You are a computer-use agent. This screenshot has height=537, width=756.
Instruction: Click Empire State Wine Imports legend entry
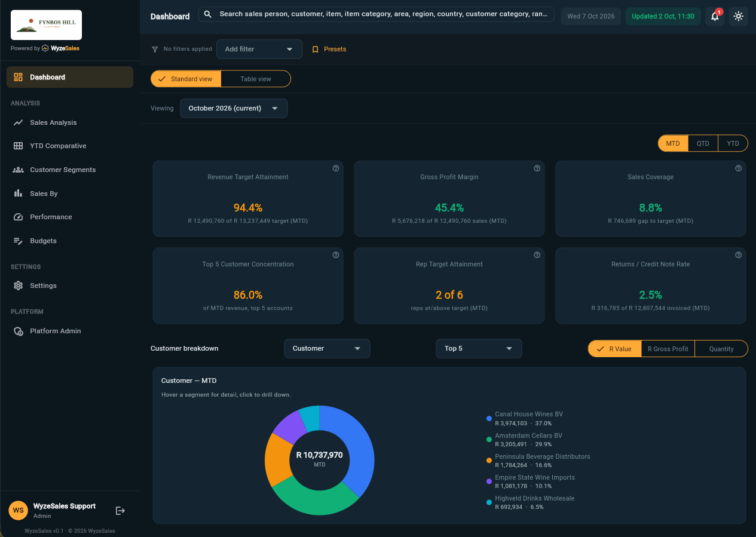531,481
